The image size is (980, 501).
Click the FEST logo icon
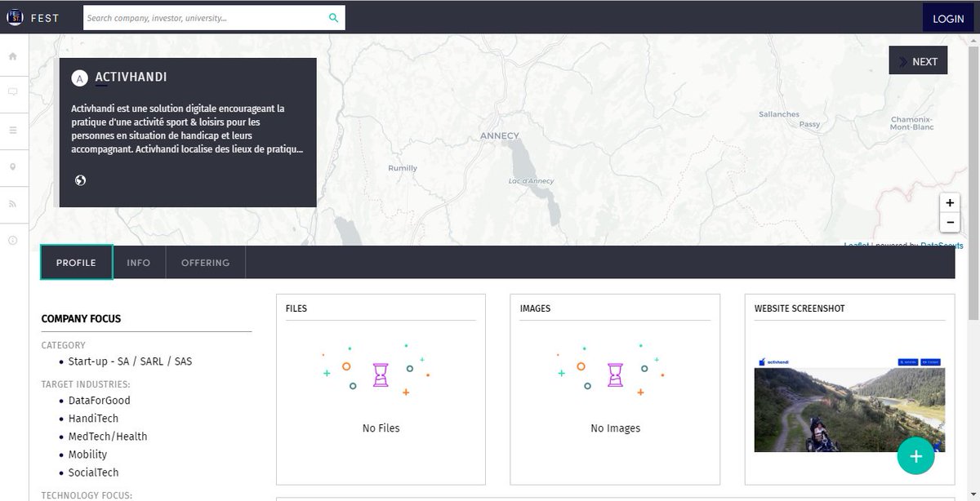coord(14,17)
